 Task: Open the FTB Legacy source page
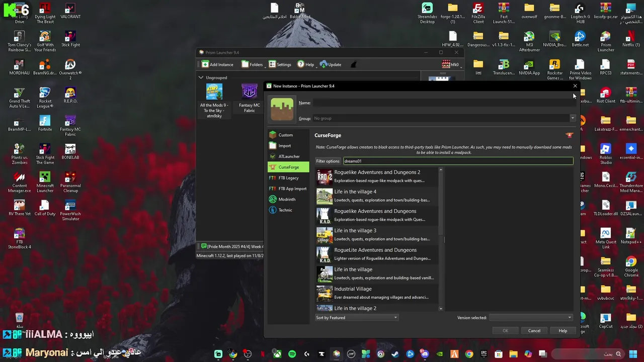coord(288,178)
